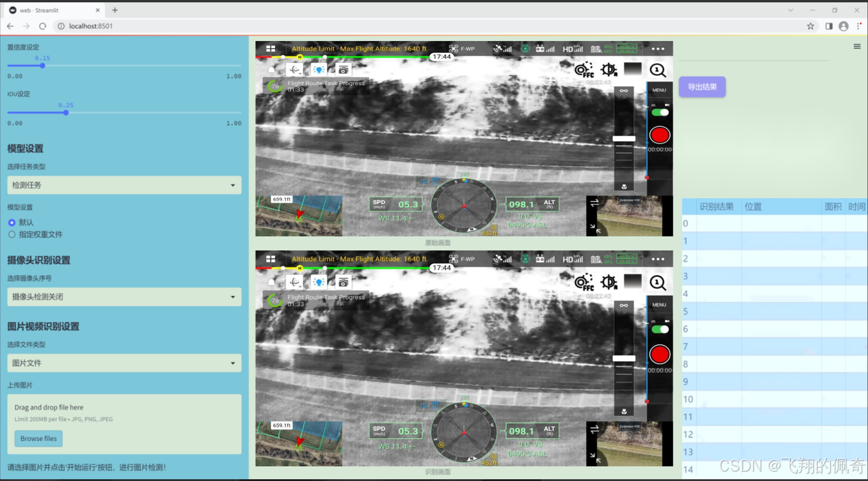
Task: Click the blue lightbulb icon in detection image
Action: coord(318,282)
